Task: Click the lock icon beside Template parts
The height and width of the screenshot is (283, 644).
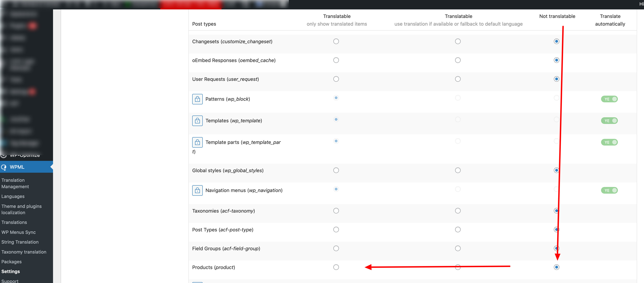Action: click(197, 142)
